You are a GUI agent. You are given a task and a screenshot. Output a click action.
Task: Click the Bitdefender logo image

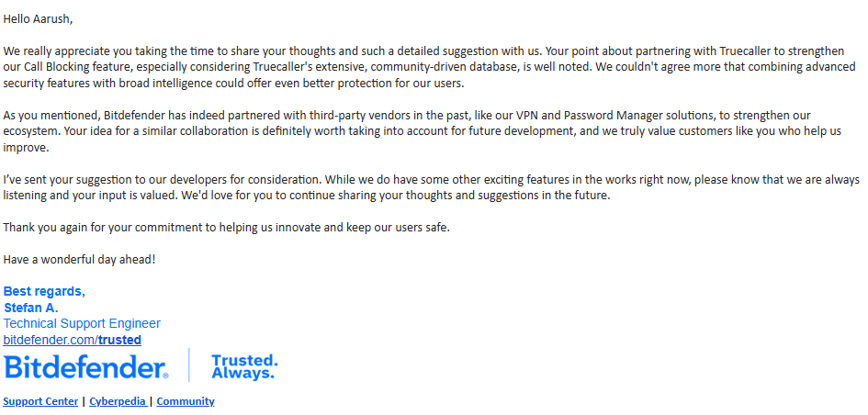pyautogui.click(x=85, y=366)
